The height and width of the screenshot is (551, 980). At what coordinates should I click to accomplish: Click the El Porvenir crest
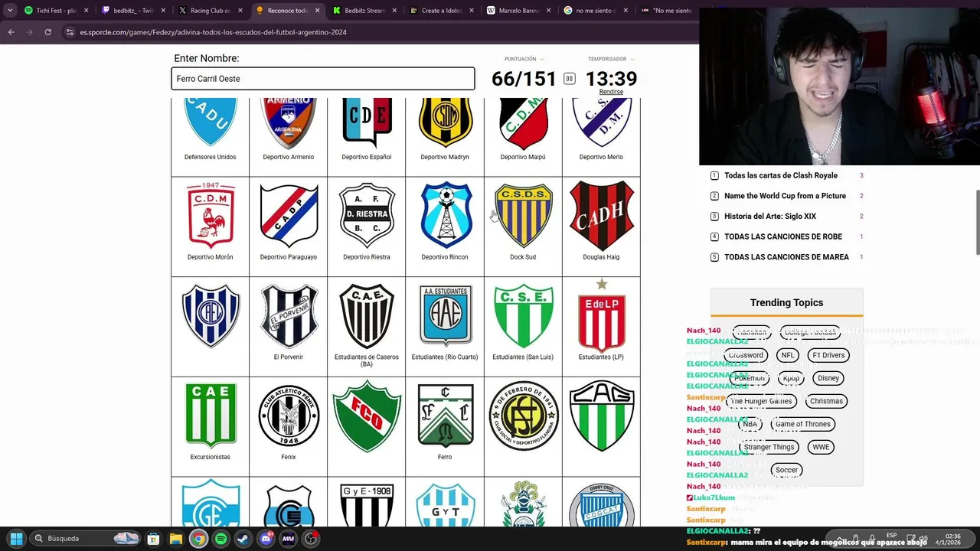(x=289, y=315)
